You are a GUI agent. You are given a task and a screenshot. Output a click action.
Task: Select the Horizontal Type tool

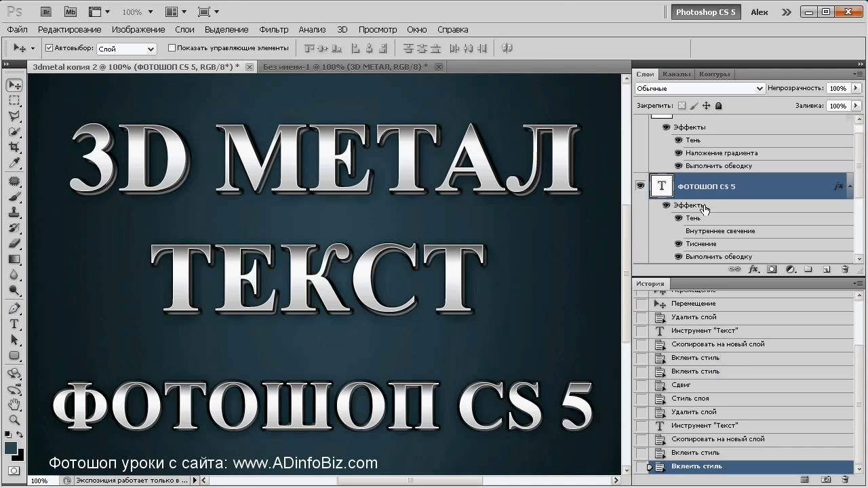14,325
